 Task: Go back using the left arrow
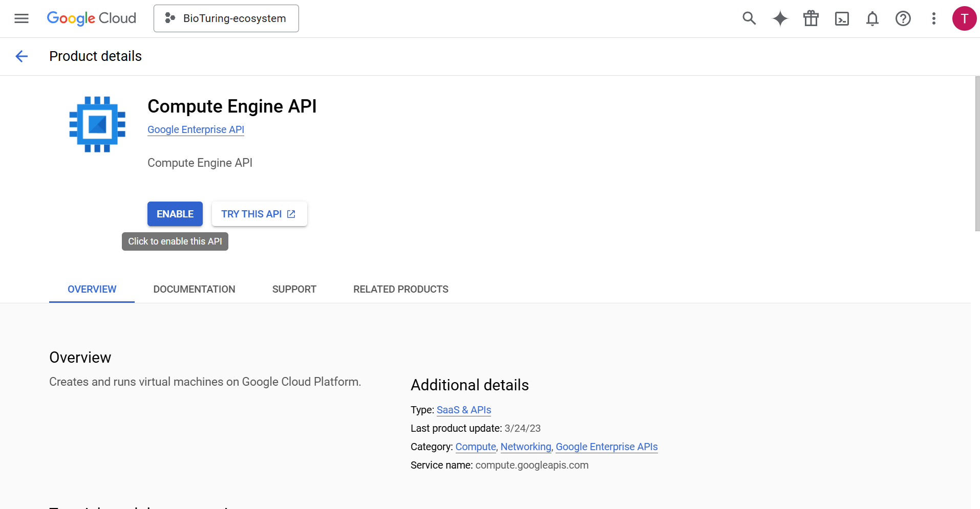[x=22, y=56]
